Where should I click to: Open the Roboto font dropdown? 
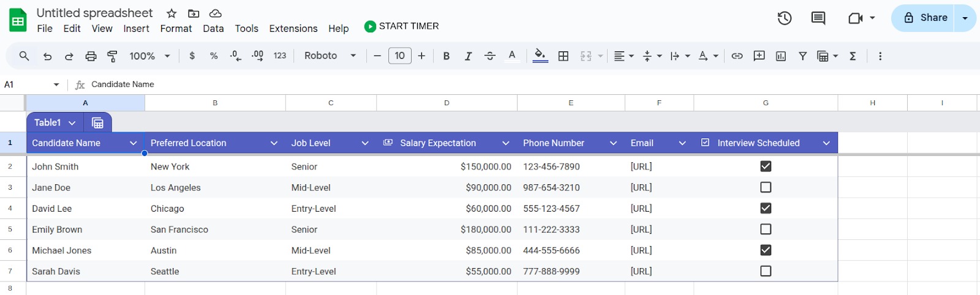[330, 56]
